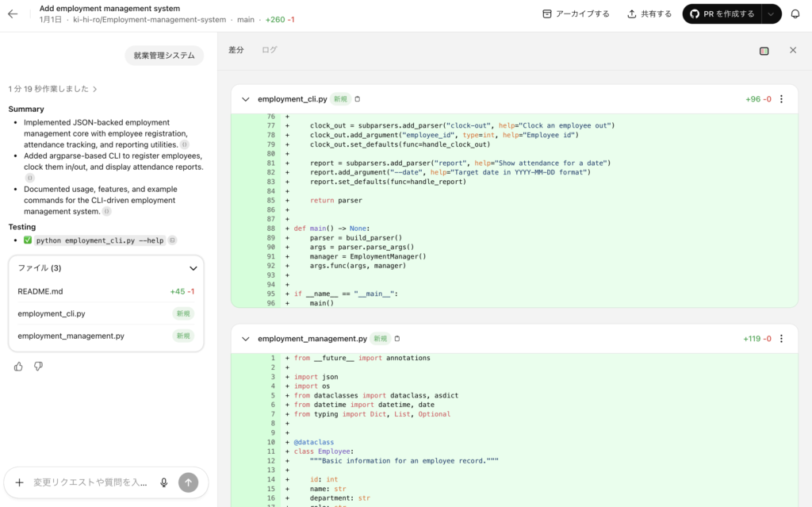
Task: Open the dropdown beside PR を作成する
Action: [x=771, y=14]
